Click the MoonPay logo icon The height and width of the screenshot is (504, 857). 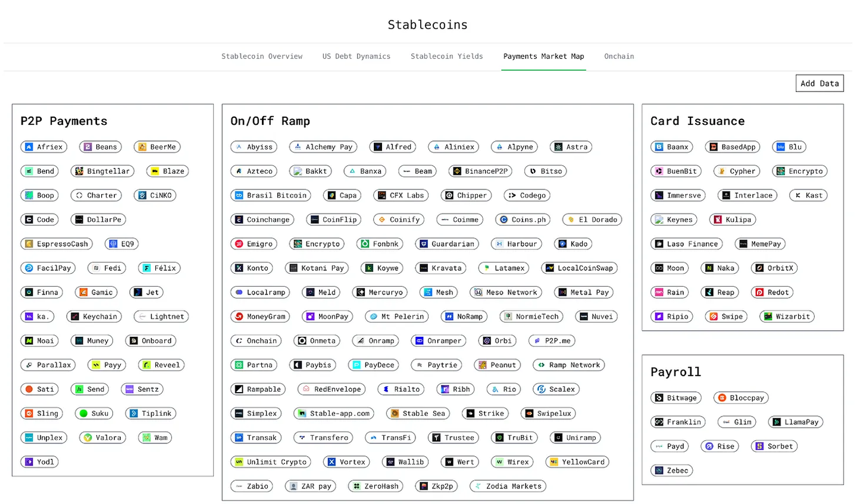(310, 317)
